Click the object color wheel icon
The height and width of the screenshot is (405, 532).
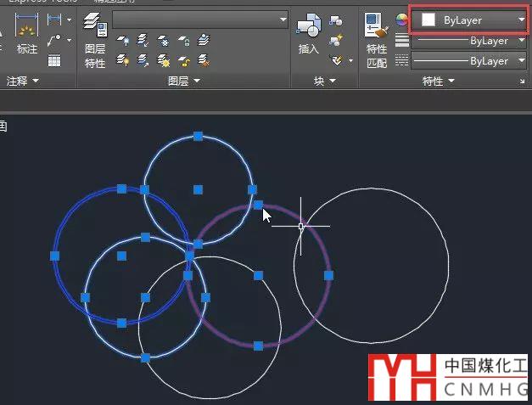402,20
